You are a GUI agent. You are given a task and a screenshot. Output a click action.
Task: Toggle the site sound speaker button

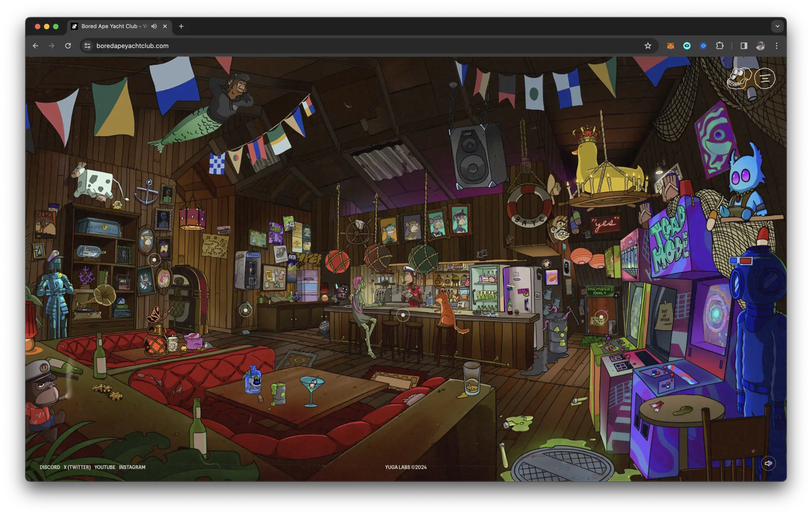768,463
